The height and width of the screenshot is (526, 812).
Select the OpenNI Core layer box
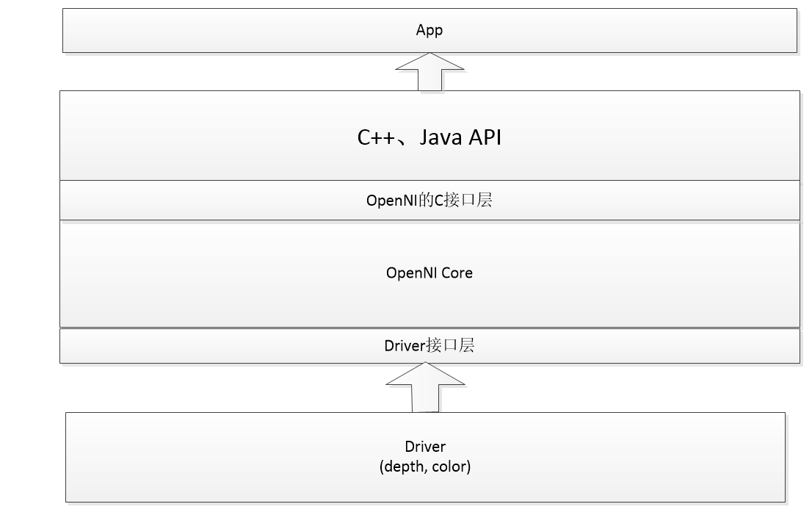pyautogui.click(x=429, y=273)
